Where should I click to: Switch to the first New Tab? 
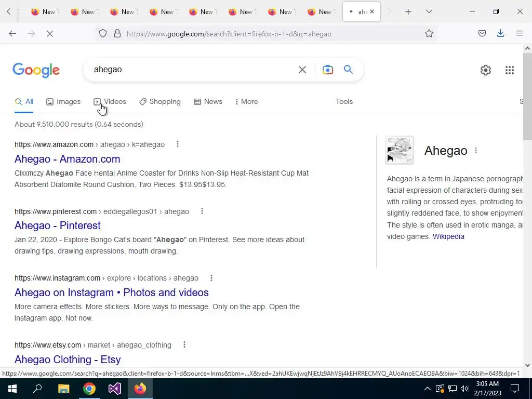[x=44, y=12]
